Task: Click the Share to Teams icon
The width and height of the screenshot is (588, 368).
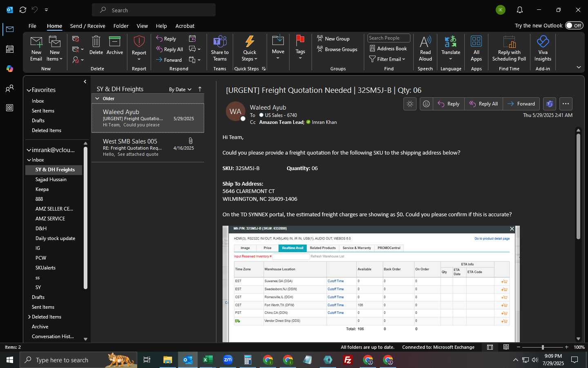Action: [220, 48]
